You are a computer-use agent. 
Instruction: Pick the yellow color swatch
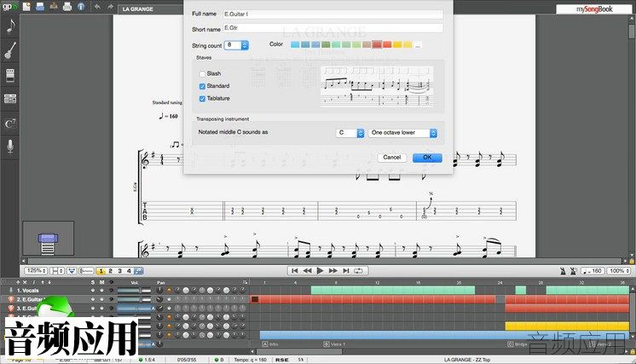point(397,44)
